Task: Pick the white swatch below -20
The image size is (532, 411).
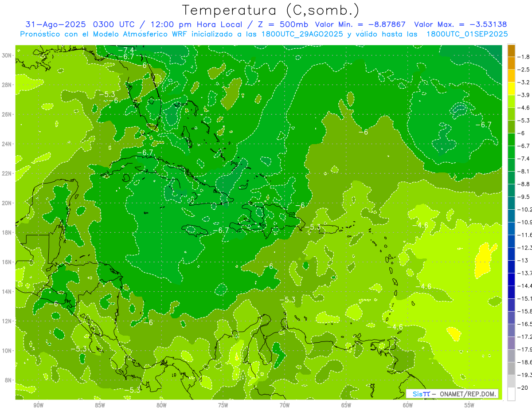Action: [x=511, y=394]
